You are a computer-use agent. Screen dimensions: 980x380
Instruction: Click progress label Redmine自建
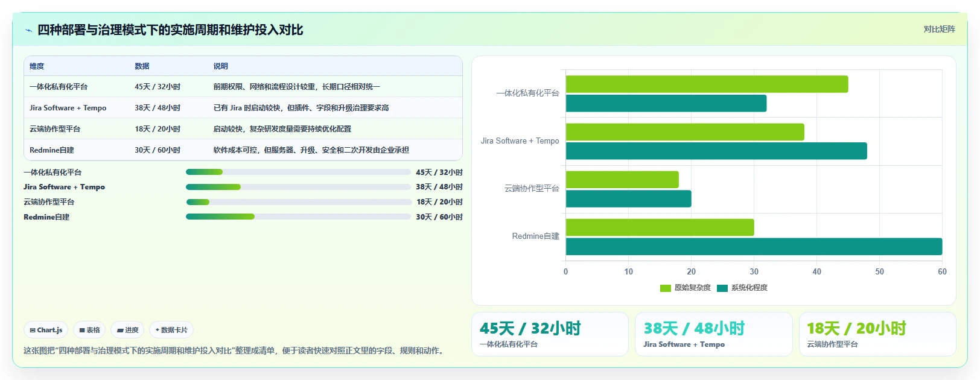pos(46,217)
